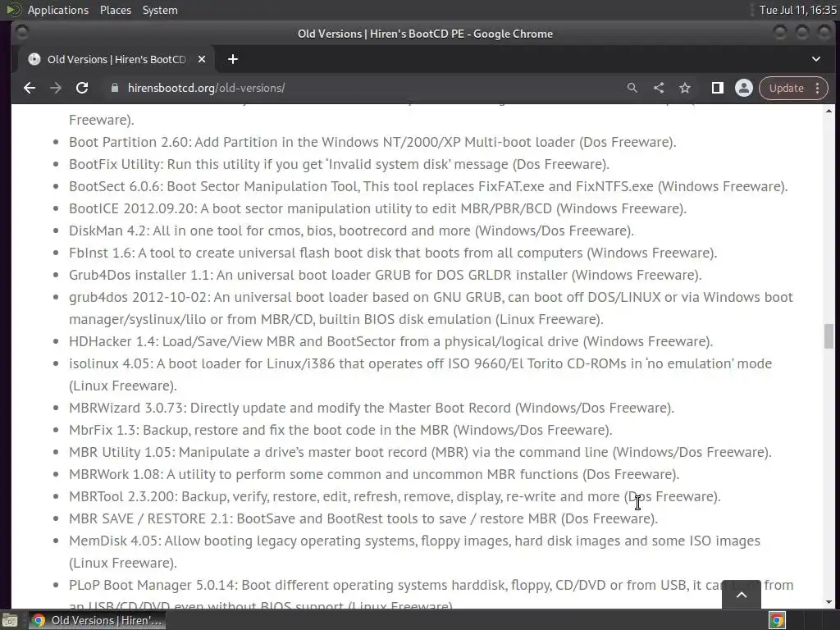
Task: Select the Old Versions Hiren's BootCD tab
Action: click(116, 59)
